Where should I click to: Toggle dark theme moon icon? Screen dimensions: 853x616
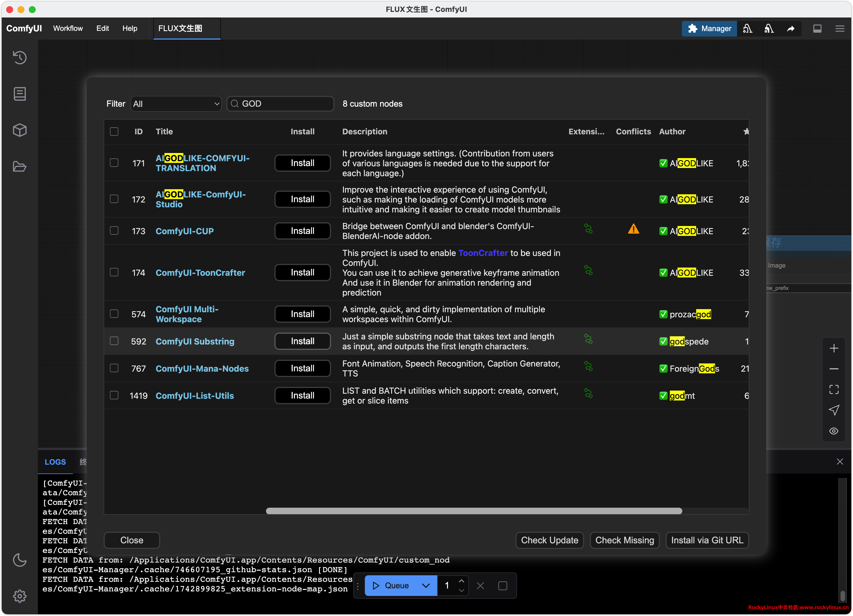(20, 560)
